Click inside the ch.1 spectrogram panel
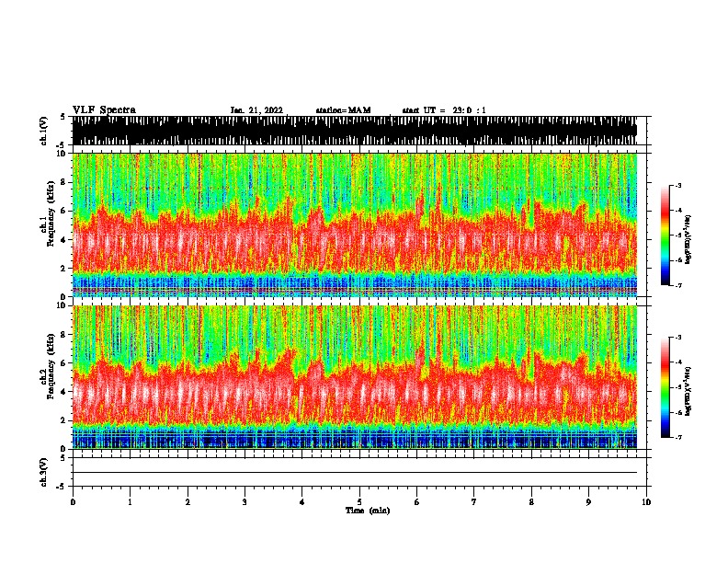Viewport: 728px width, 563px height. click(x=355, y=224)
